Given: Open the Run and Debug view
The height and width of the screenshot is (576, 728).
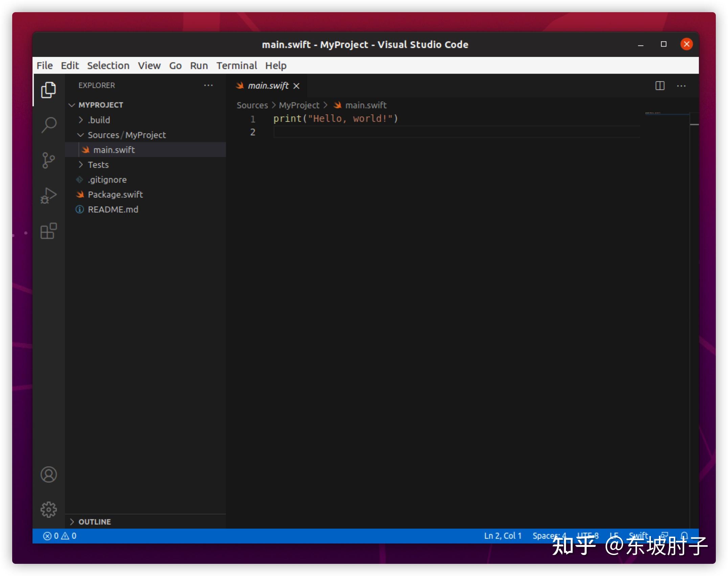Looking at the screenshot, I should (x=48, y=196).
